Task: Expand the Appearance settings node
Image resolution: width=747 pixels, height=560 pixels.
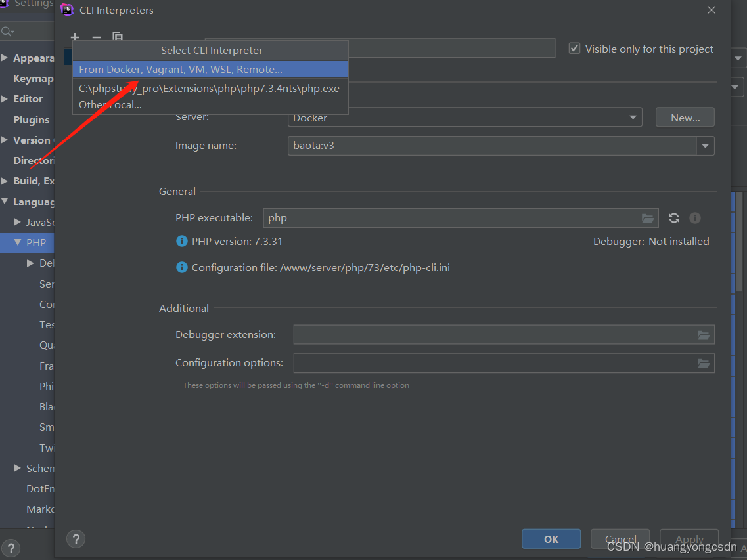Action: (5, 58)
